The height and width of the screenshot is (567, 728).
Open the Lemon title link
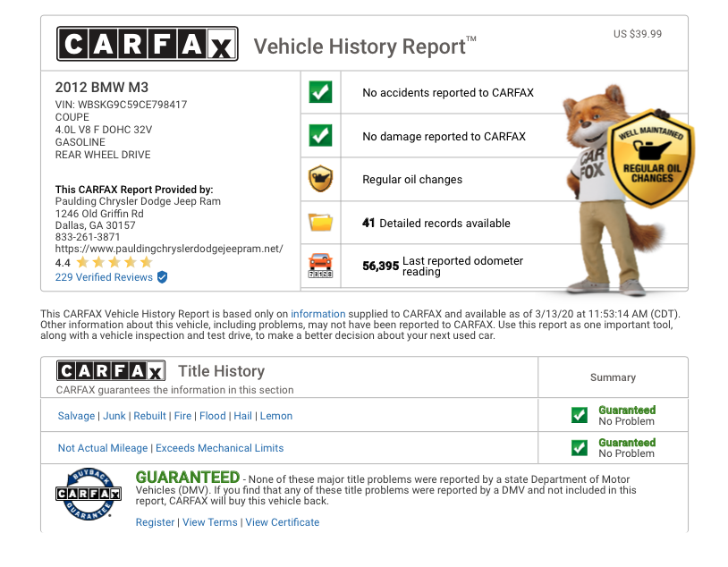[276, 416]
